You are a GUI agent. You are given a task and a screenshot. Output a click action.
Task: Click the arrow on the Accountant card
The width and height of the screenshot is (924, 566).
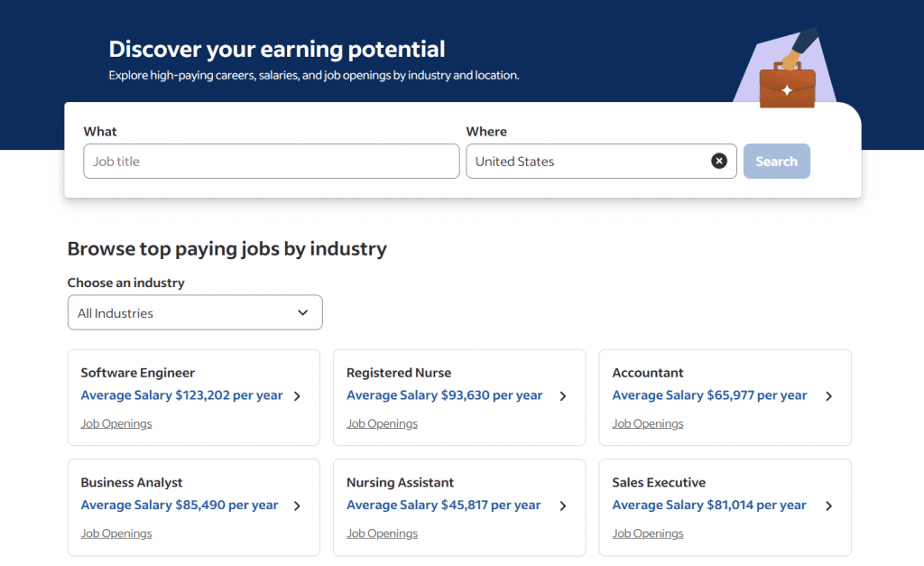point(828,395)
